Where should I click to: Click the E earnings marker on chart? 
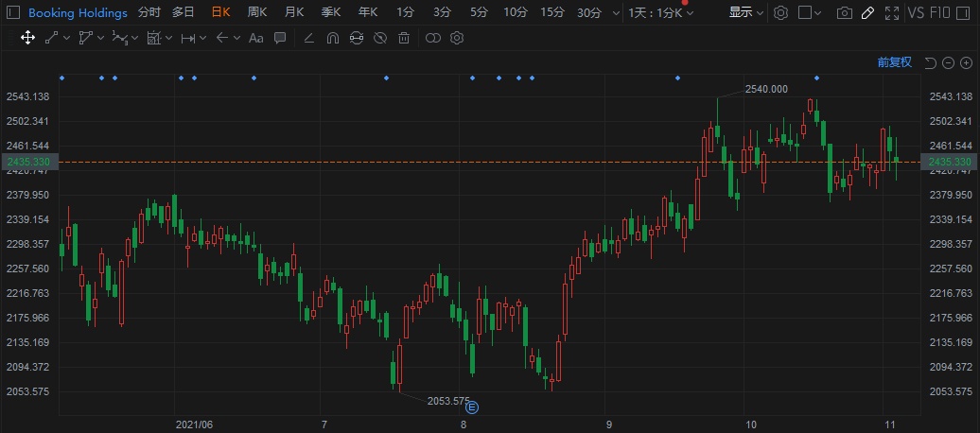pyautogui.click(x=473, y=407)
